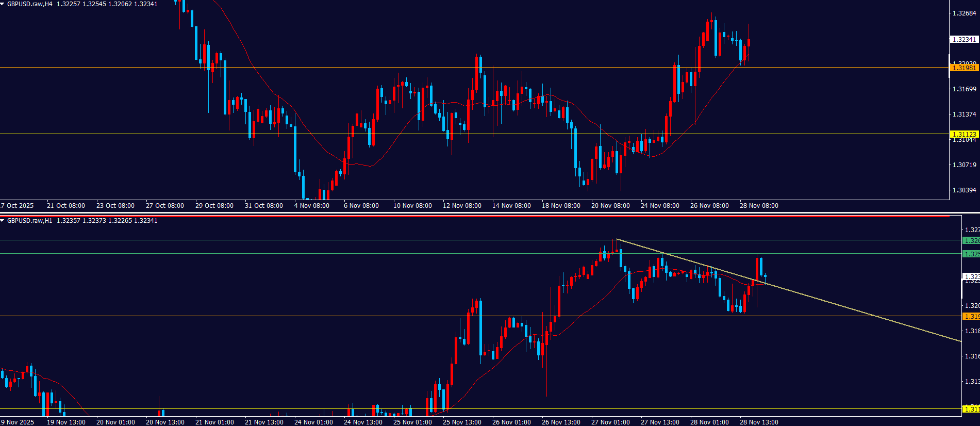The height and width of the screenshot is (426, 980).
Task: Open the GBPUSD.raw,H1 chart dropdown triangle
Action: click(3, 221)
